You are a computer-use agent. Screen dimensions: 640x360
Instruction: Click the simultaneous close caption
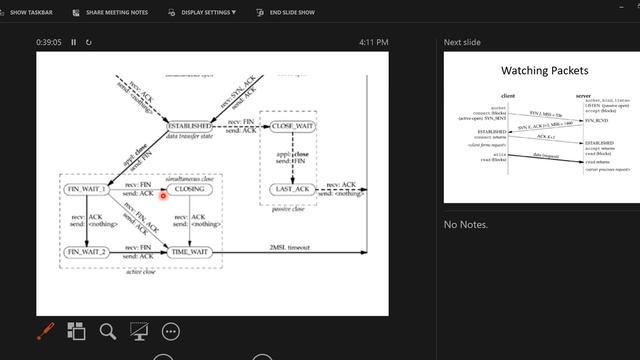click(x=189, y=179)
